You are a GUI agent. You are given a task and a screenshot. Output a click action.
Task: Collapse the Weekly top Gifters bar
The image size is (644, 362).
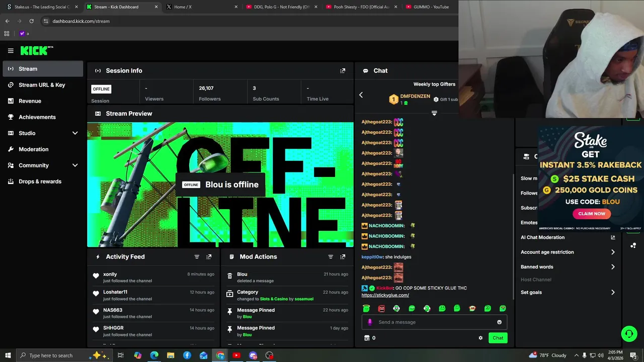(434, 113)
